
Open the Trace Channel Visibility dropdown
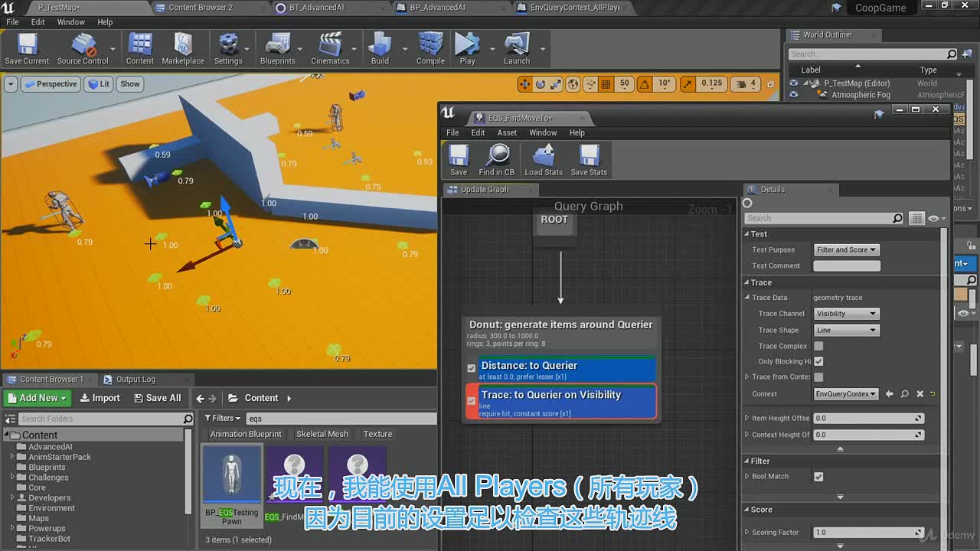coord(846,314)
